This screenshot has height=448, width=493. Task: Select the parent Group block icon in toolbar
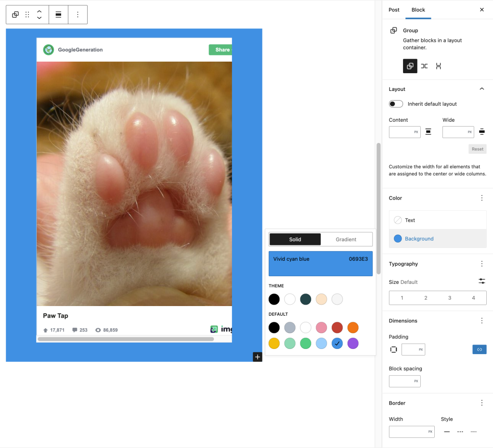[14, 14]
